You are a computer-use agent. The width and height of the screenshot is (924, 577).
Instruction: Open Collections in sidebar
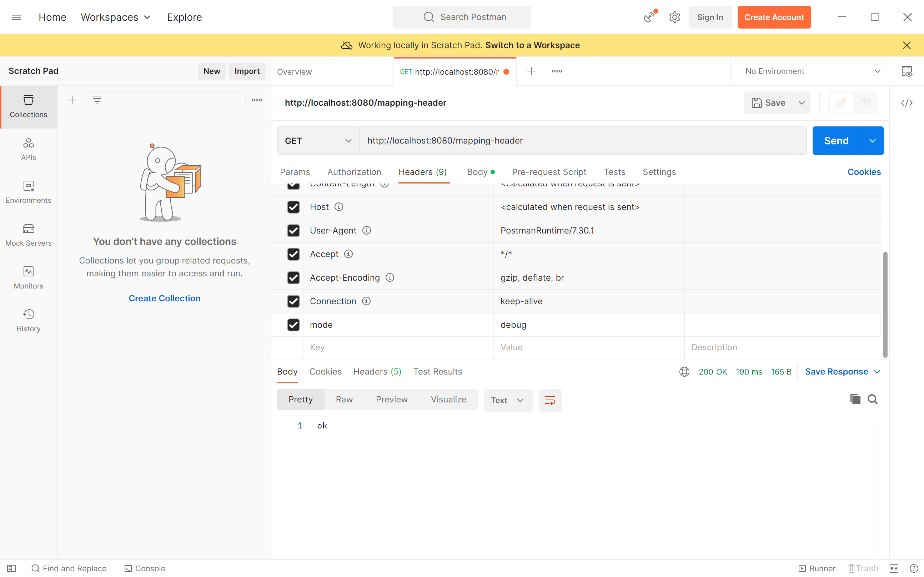click(29, 106)
